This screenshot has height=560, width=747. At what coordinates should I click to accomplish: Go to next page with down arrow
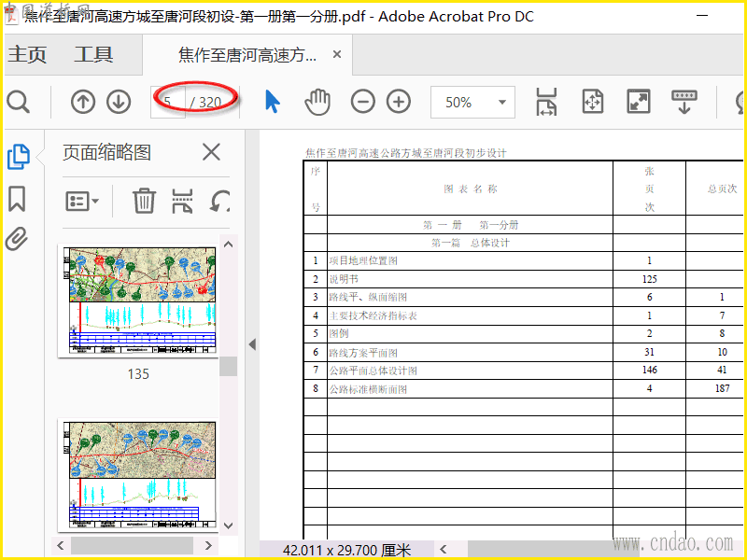point(119,102)
